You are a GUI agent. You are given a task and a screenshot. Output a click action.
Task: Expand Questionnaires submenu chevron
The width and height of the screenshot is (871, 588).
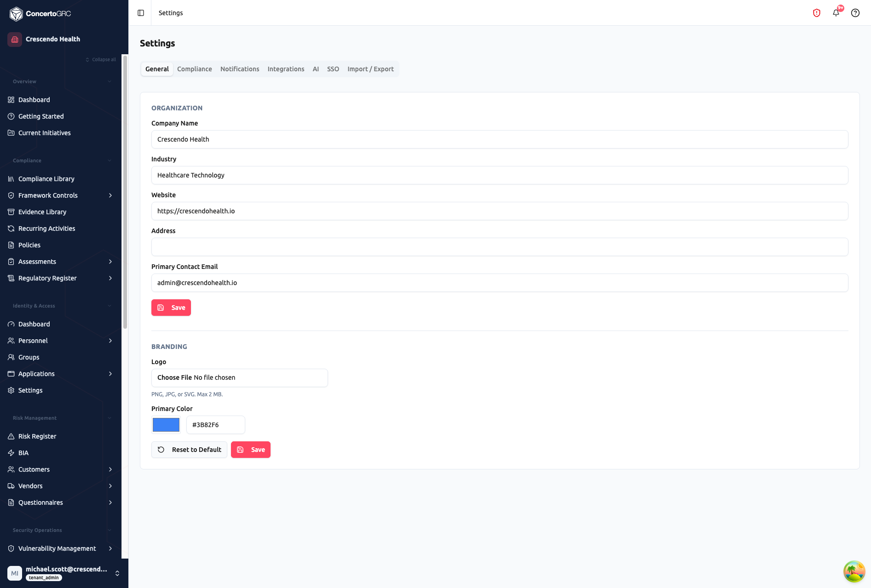(x=110, y=502)
